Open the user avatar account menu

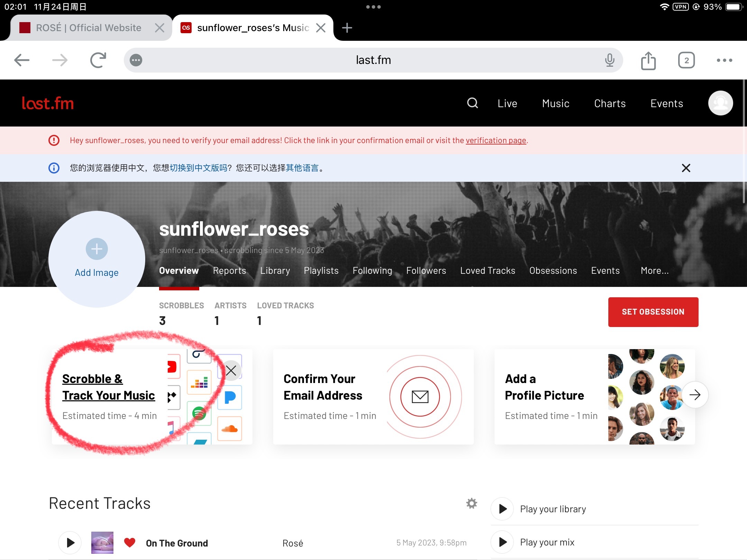(721, 103)
